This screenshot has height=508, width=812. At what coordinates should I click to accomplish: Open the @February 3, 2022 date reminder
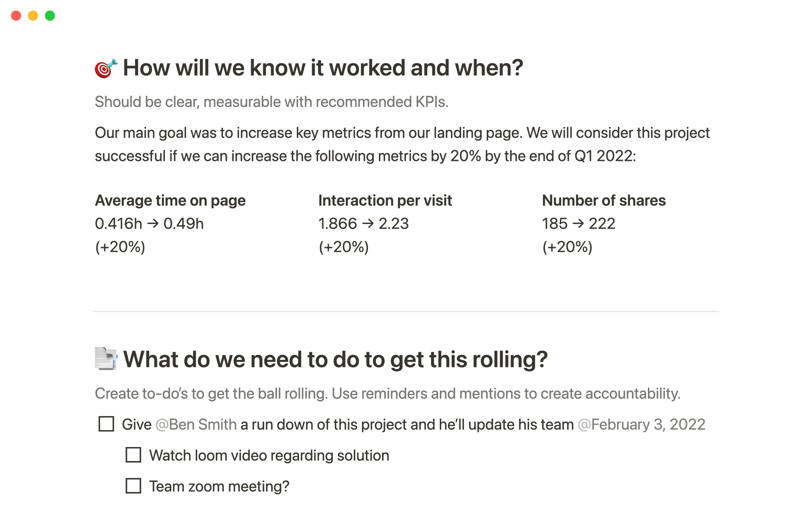click(642, 424)
